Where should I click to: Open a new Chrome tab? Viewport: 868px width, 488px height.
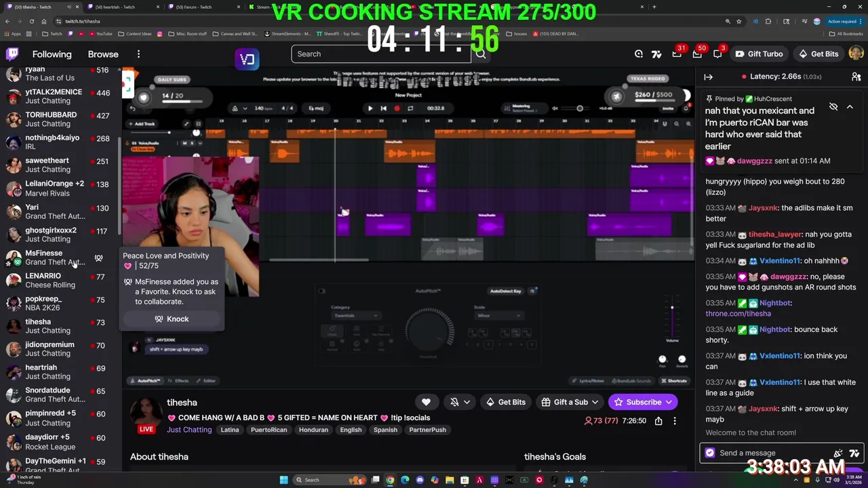654,7
